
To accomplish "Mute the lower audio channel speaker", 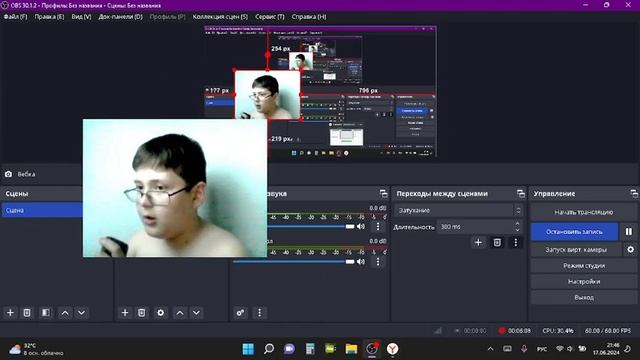I will click(361, 262).
